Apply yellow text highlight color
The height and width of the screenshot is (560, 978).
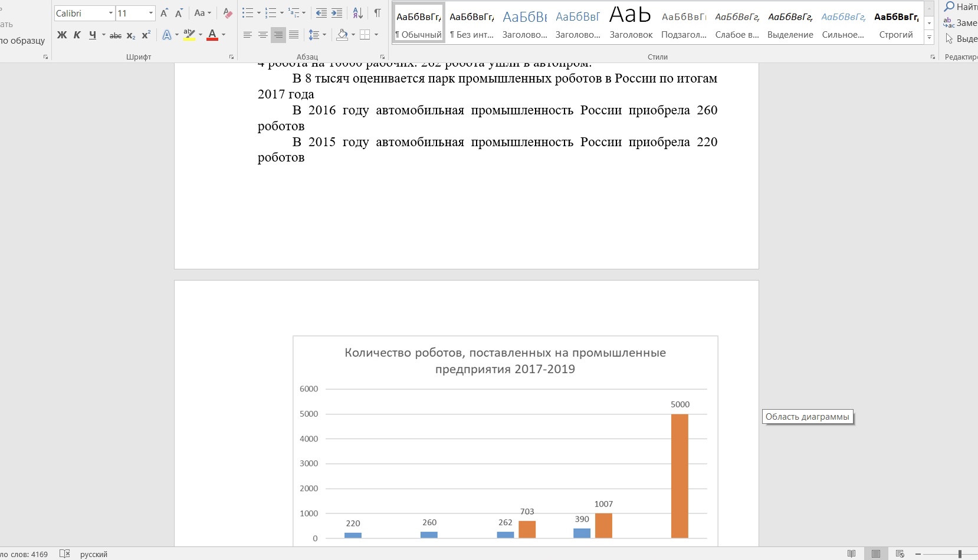coord(189,35)
